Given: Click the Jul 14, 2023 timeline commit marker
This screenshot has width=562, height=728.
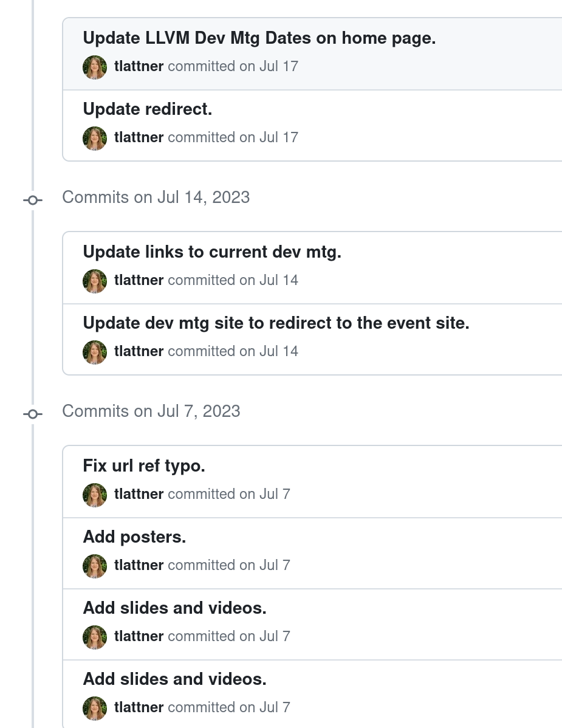Looking at the screenshot, I should pyautogui.click(x=32, y=200).
